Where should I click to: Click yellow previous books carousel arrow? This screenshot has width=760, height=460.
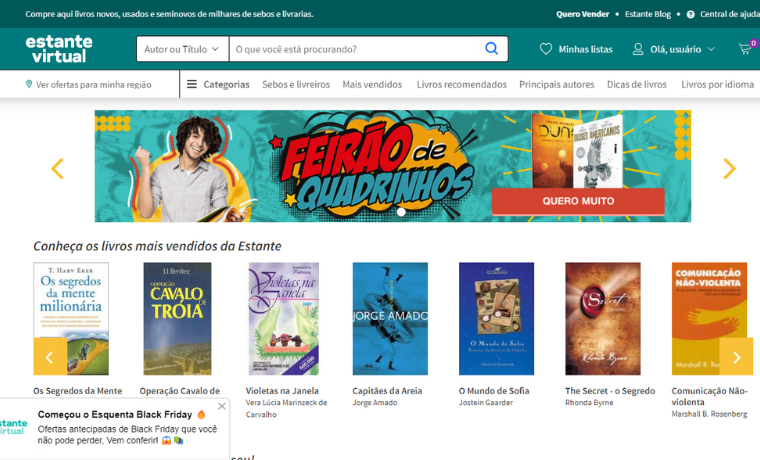click(50, 357)
